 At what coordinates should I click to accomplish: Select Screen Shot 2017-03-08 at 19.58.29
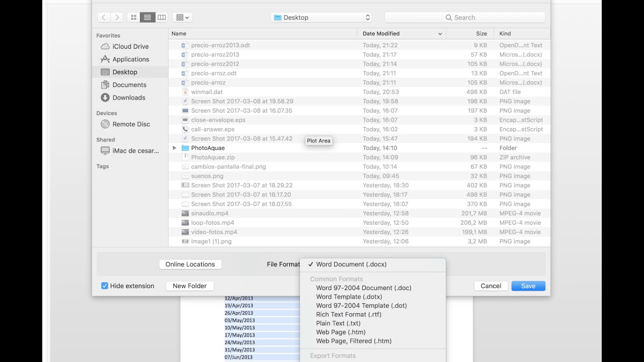[x=359, y=101]
